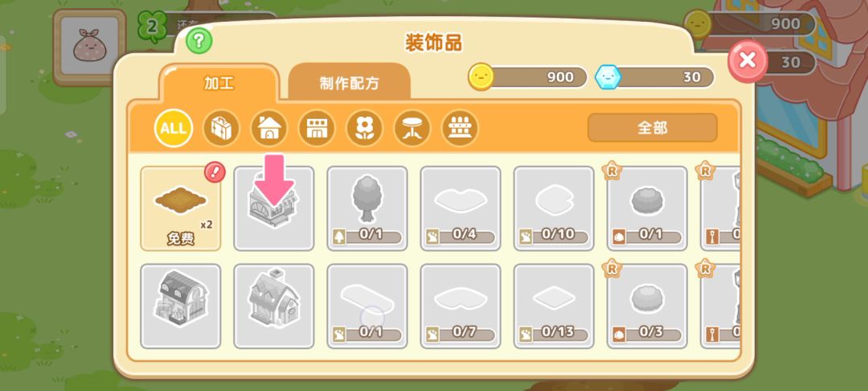This screenshot has height=391, width=868.
Task: Claim the free 免费 soil plot item
Action: pos(181,208)
